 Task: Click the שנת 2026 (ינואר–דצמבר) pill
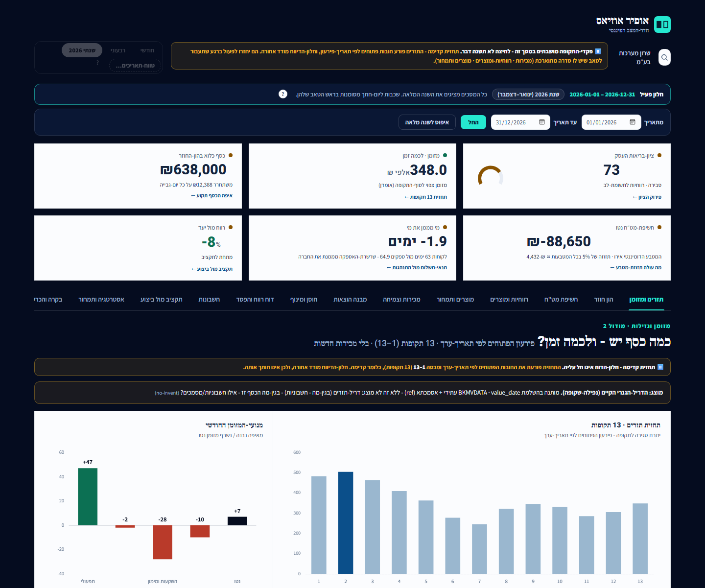528,94
